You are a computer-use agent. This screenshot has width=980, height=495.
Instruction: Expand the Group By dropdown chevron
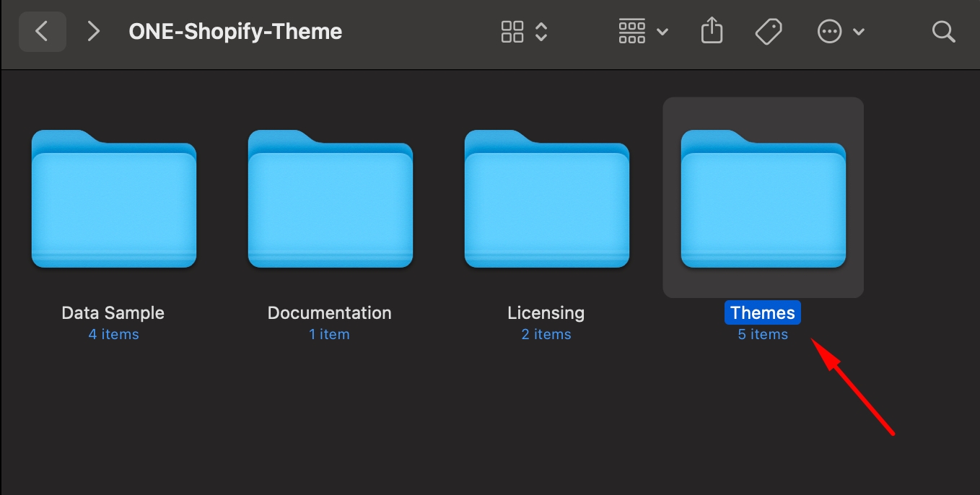coord(662,32)
